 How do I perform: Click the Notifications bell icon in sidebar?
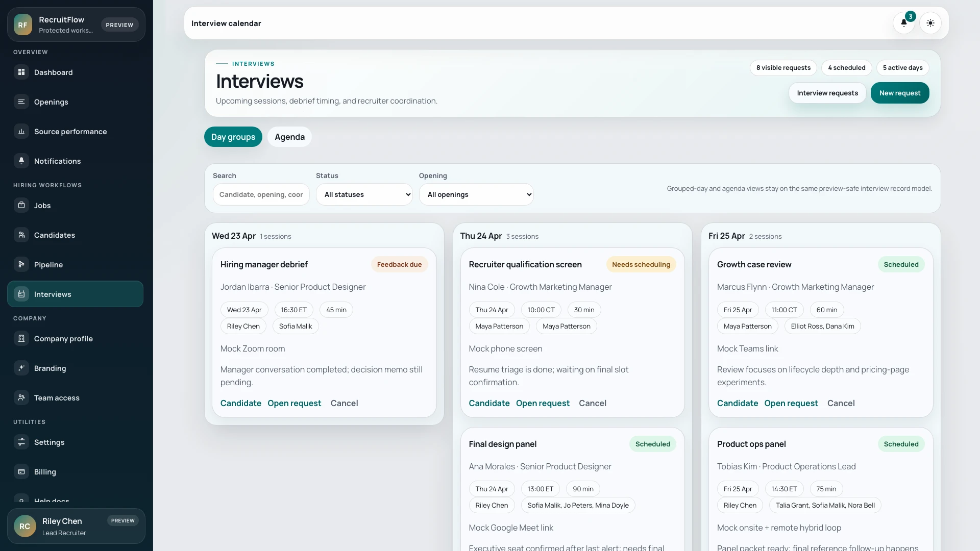point(21,161)
